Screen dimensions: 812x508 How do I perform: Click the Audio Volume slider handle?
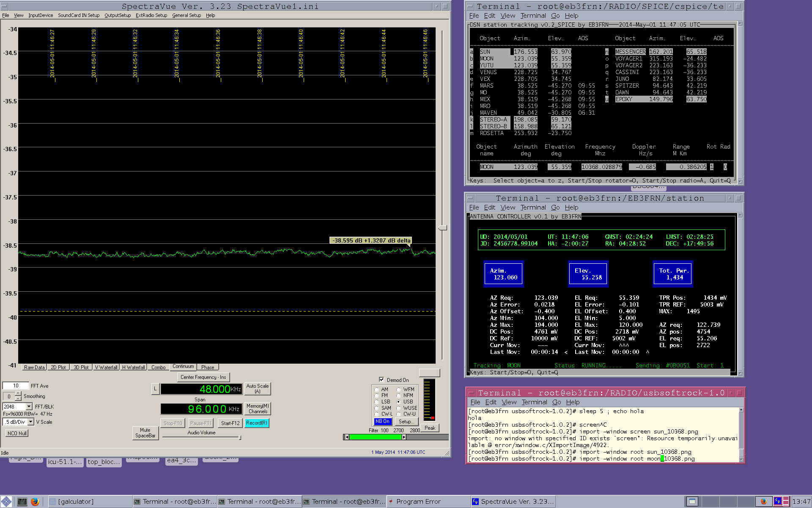click(x=240, y=438)
